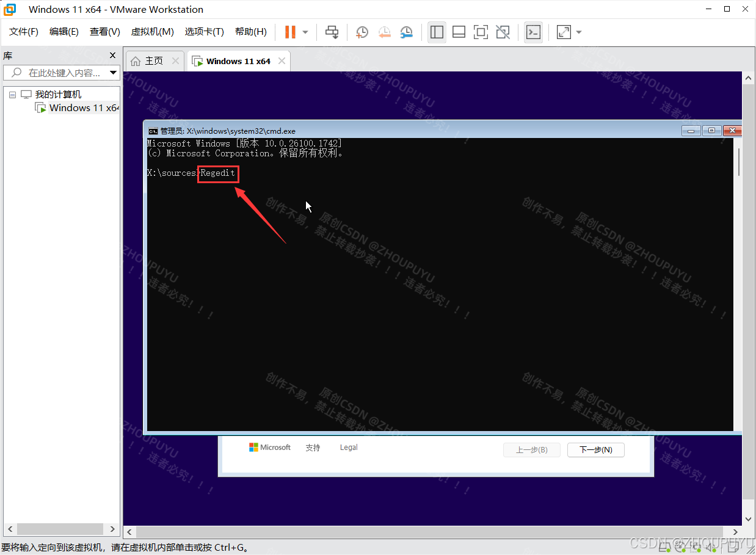Minimize the cmd.exe window
Image resolution: width=756 pixels, height=555 pixels.
(x=691, y=131)
